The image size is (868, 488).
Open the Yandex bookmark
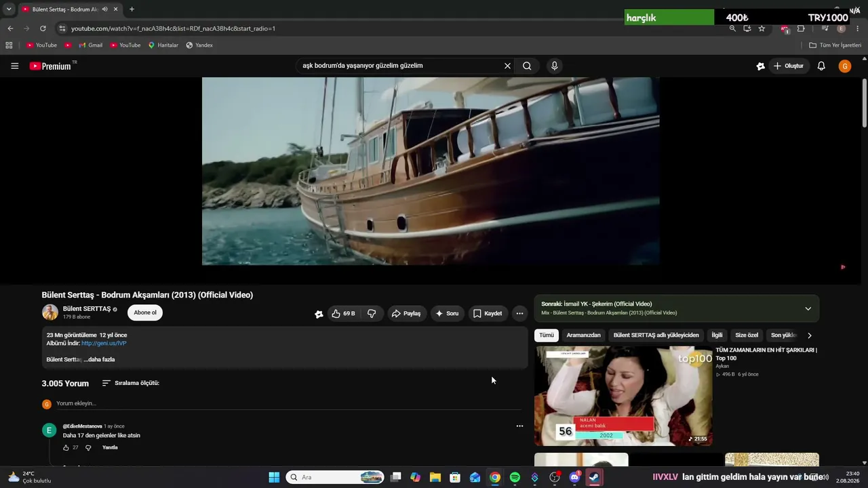click(199, 45)
